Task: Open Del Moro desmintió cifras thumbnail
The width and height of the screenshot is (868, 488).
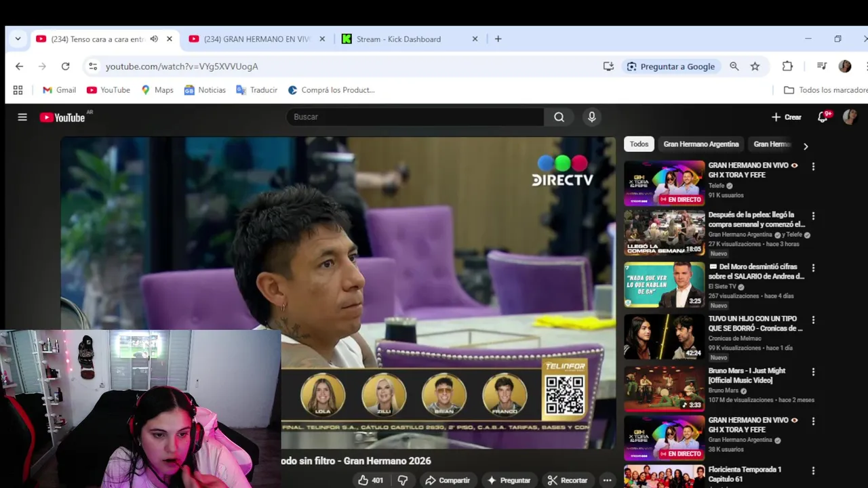Action: (x=664, y=285)
